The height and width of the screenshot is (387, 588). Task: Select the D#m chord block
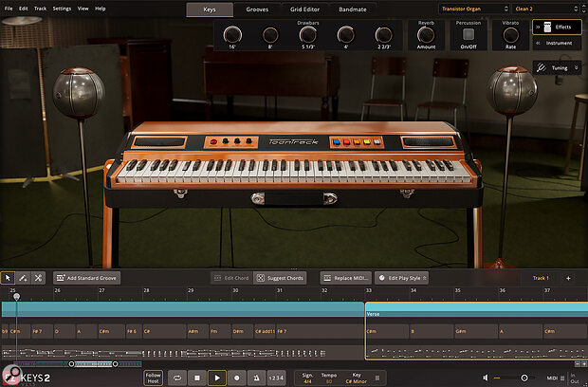pos(242,331)
